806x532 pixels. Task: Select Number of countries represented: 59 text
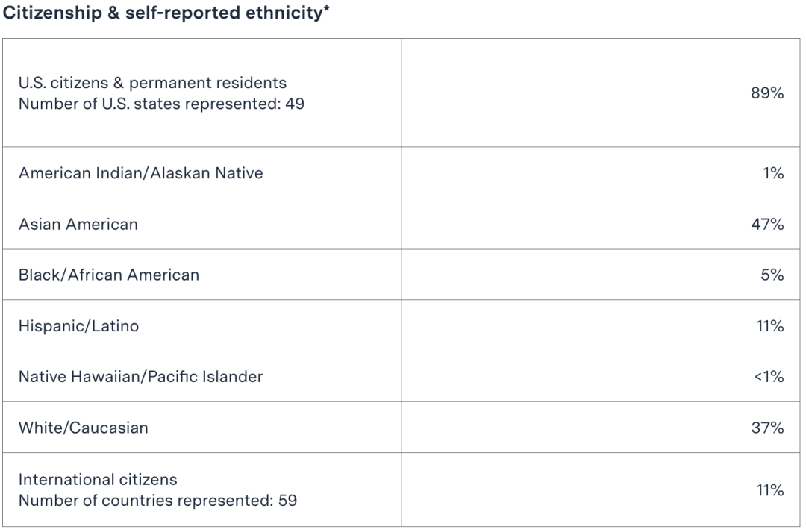tap(157, 500)
